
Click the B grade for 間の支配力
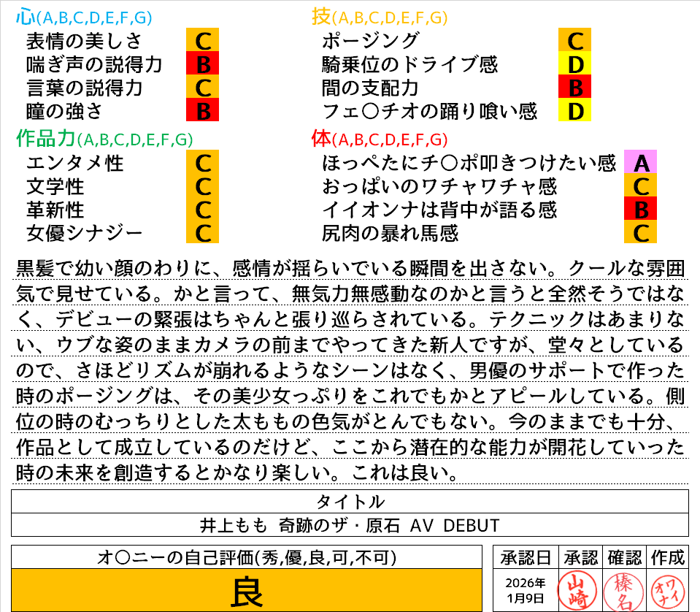(574, 88)
